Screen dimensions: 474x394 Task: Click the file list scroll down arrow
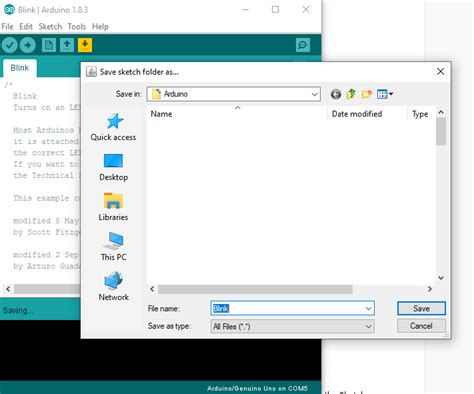(x=441, y=278)
